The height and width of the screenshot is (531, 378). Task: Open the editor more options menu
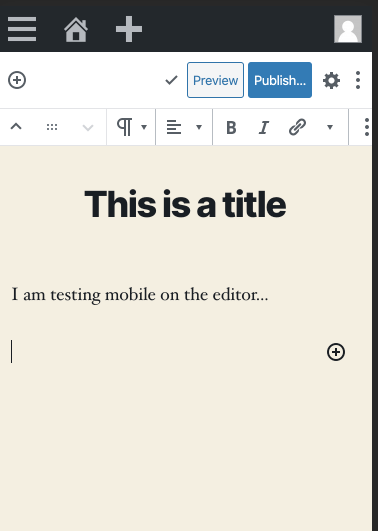coord(358,80)
